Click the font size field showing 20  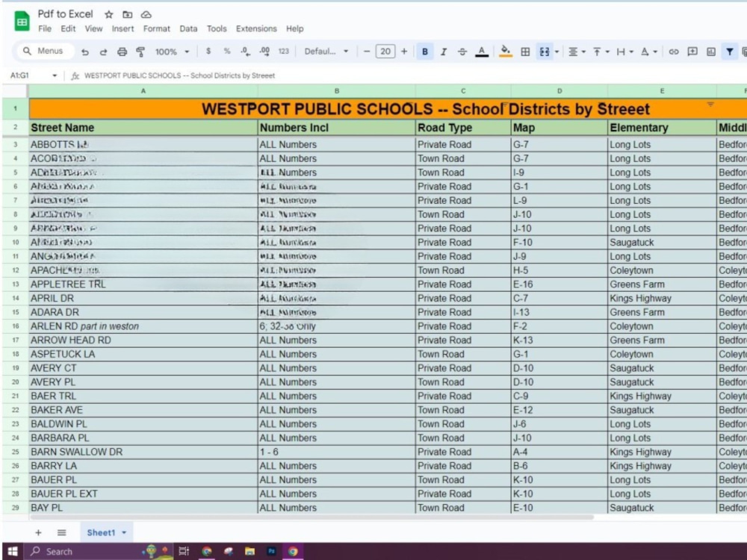pos(385,52)
